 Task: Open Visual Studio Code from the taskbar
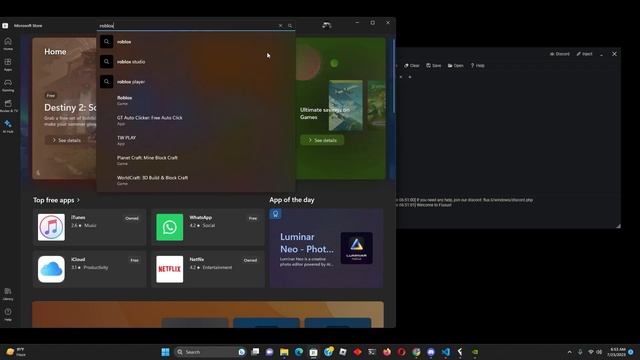(446, 352)
